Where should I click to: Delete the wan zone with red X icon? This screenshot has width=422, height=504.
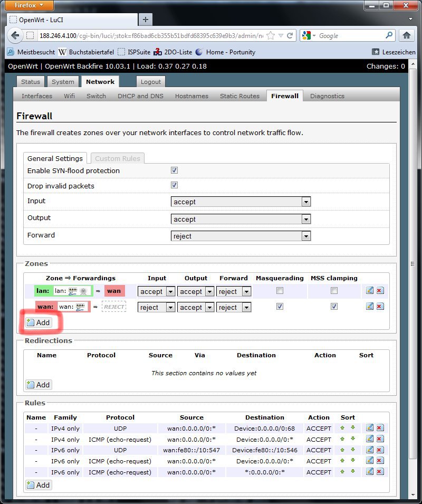(x=380, y=306)
